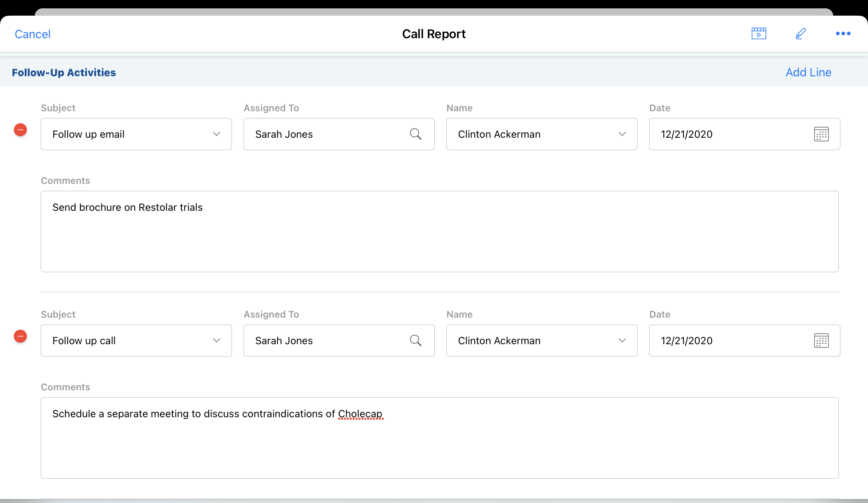Click the first Sarah Jones field
The image size is (868, 503).
click(324, 134)
